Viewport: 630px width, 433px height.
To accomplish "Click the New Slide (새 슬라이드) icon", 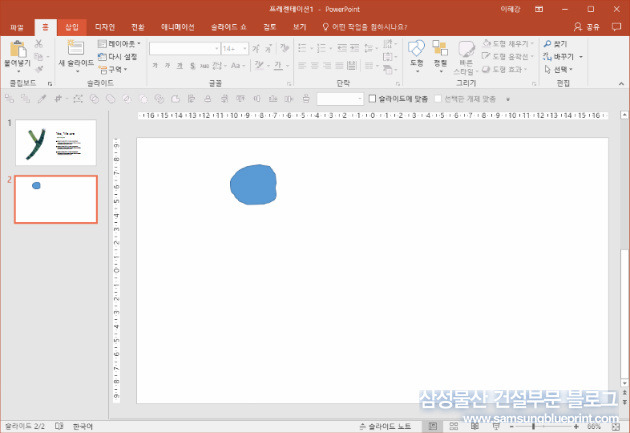I will (x=76, y=48).
